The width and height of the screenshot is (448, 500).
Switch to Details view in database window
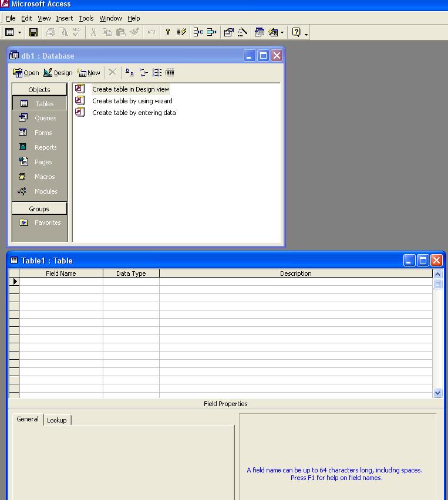tap(170, 73)
